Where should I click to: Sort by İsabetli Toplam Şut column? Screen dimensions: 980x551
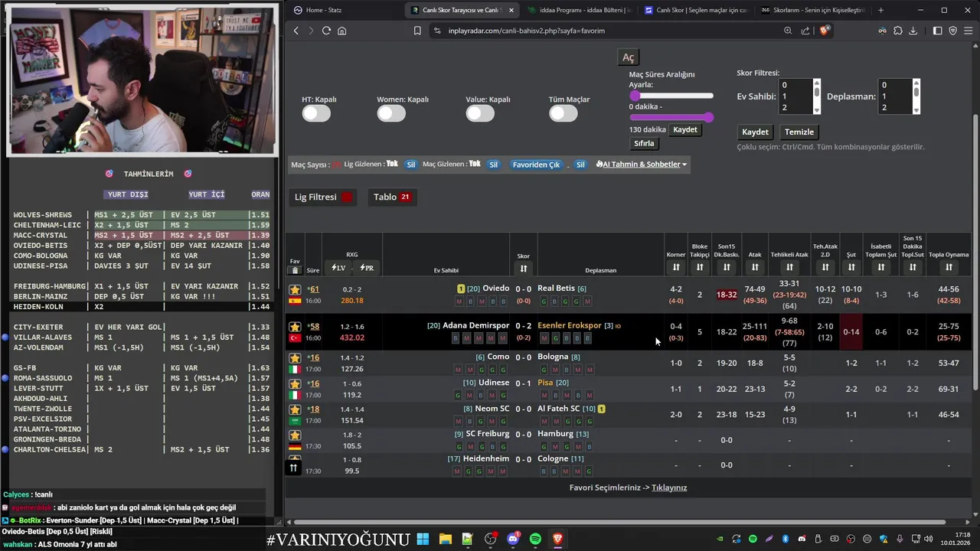click(881, 267)
